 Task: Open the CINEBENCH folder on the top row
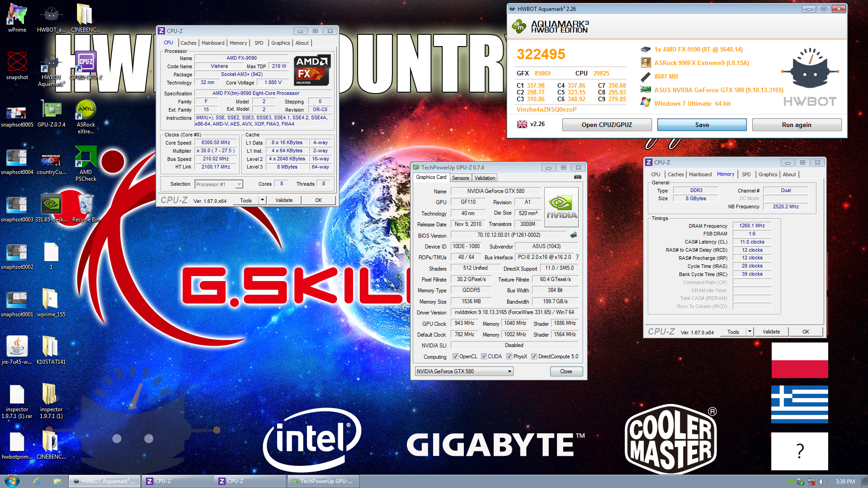coord(85,18)
